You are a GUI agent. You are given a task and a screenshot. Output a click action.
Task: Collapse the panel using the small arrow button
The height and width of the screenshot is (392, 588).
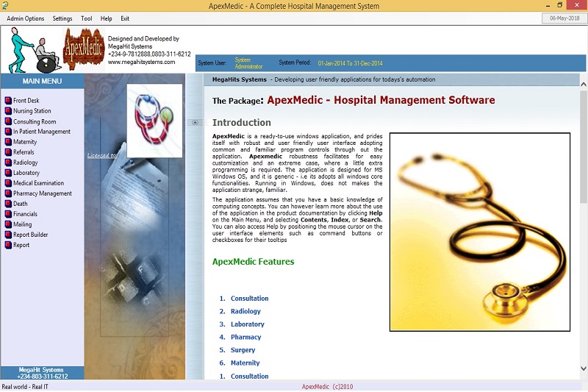(x=195, y=123)
